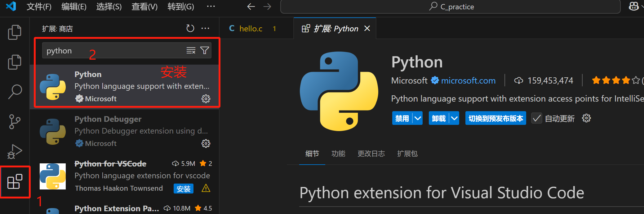Toggle the auto update checkbox
The image size is (644, 214).
(x=536, y=118)
